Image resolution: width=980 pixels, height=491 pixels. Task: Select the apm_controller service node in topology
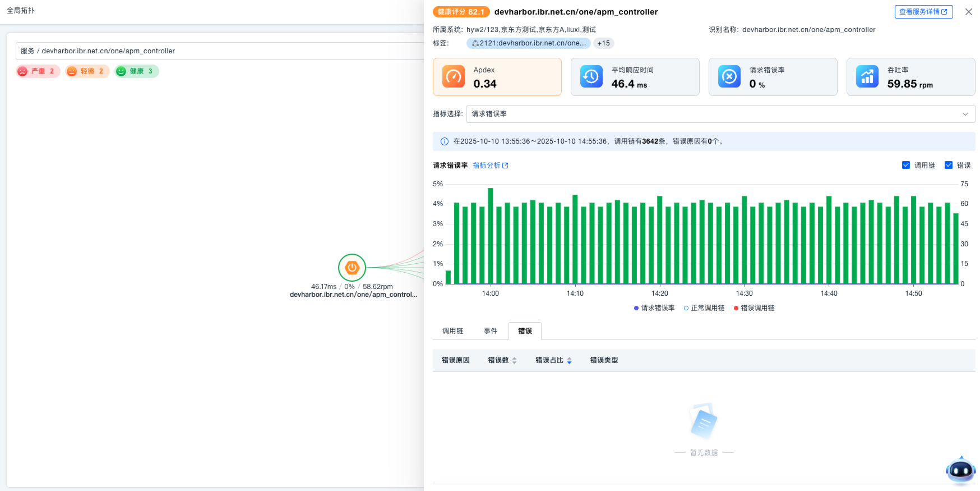pyautogui.click(x=352, y=268)
